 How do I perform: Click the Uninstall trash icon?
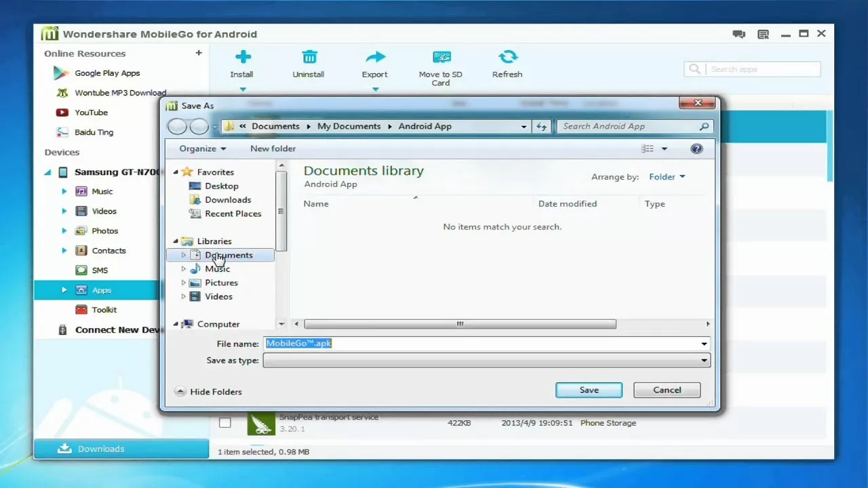pos(309,57)
